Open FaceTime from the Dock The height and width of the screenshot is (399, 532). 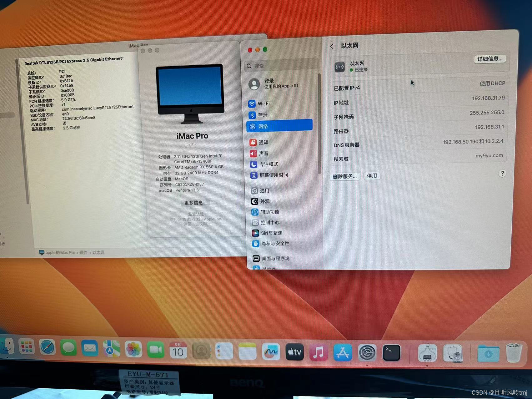pyautogui.click(x=155, y=350)
